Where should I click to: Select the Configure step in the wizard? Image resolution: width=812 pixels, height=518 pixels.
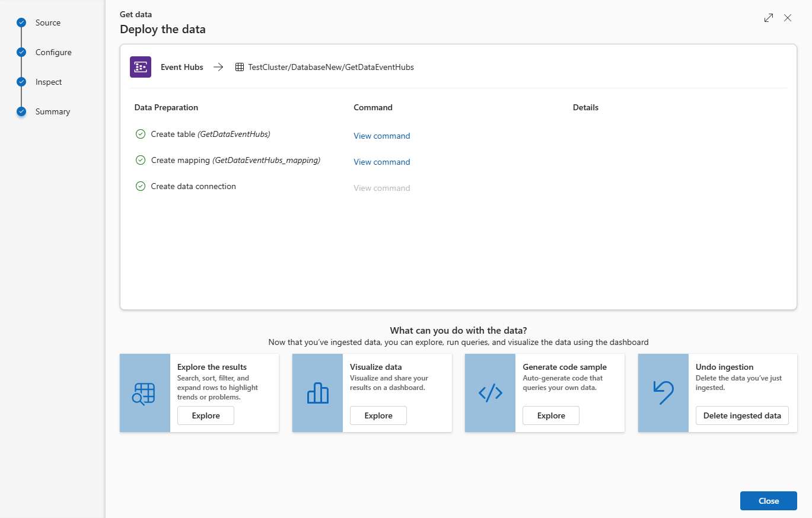(x=53, y=52)
